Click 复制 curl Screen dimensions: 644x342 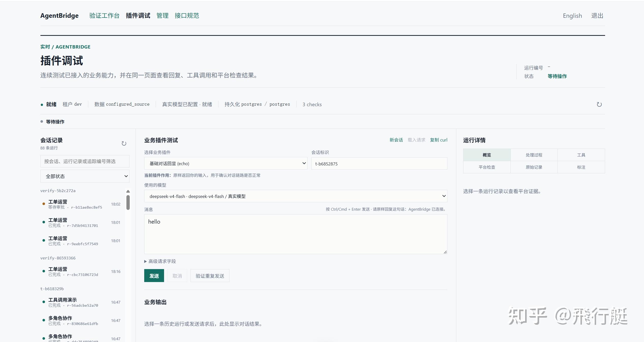[439, 140]
